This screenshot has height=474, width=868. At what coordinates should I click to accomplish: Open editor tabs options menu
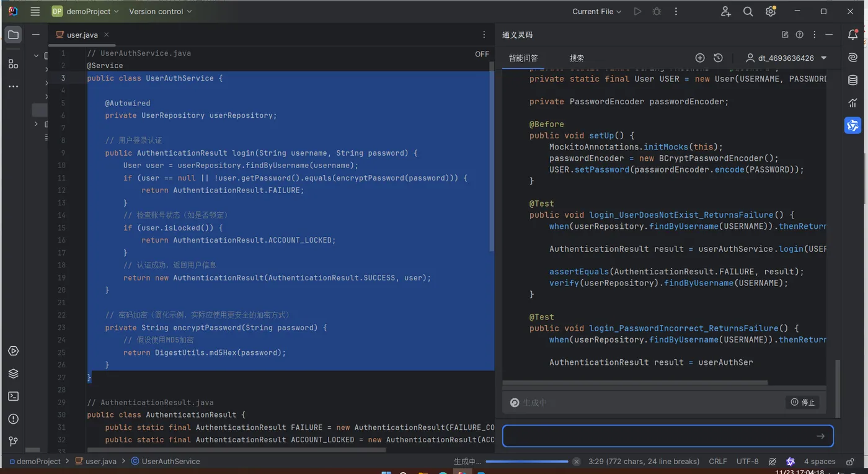(x=484, y=35)
